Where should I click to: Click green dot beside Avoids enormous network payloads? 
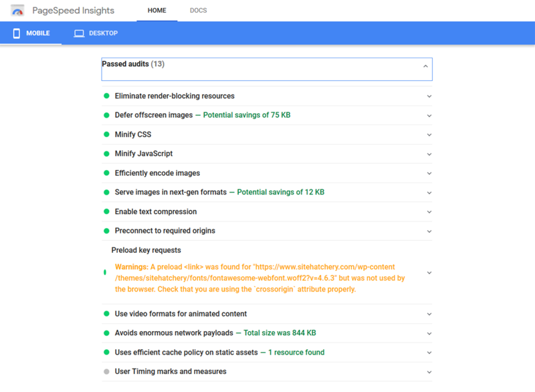coord(106,333)
